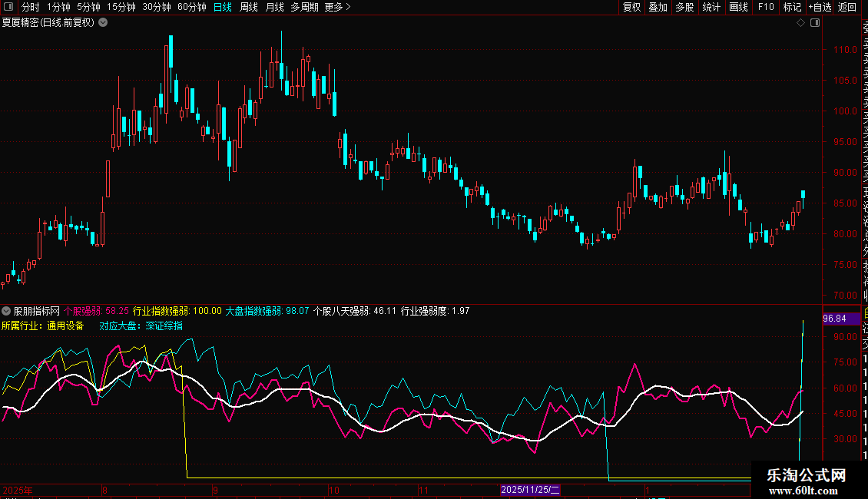Click the 返回 back button
The image size is (868, 499).
[x=847, y=8]
